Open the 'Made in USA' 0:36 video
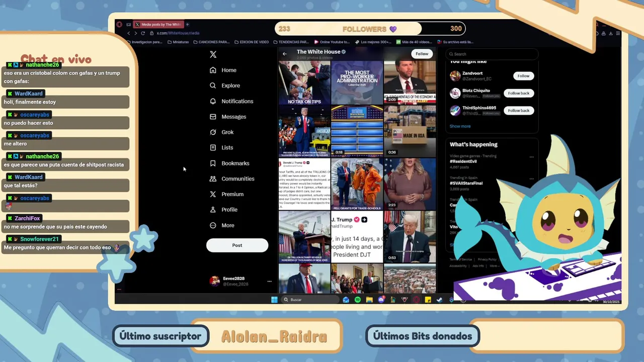This screenshot has width=644, height=362. (x=410, y=131)
